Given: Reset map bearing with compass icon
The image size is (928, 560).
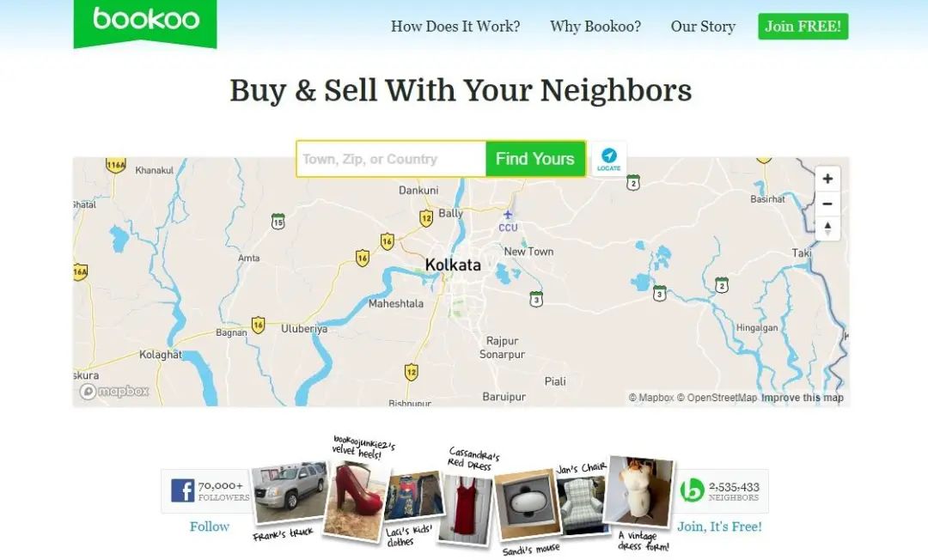Looking at the screenshot, I should [827, 228].
